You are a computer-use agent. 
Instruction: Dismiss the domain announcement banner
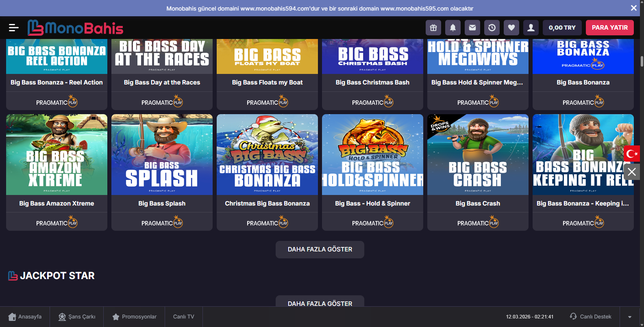pyautogui.click(x=633, y=8)
